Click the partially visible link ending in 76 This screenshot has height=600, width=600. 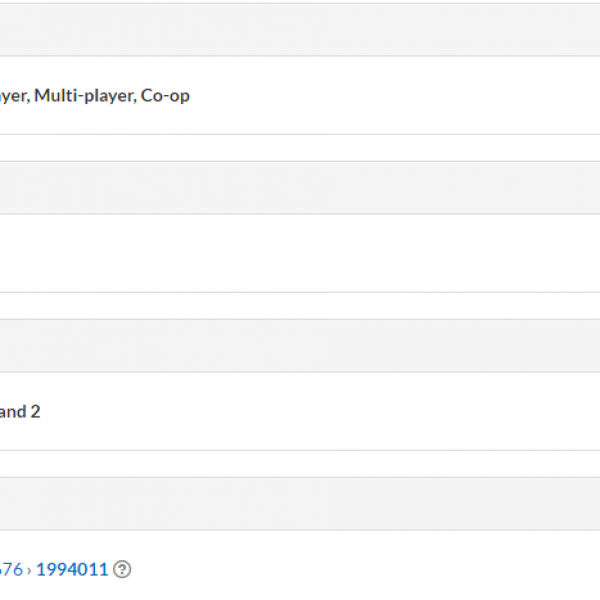pyautogui.click(x=11, y=569)
